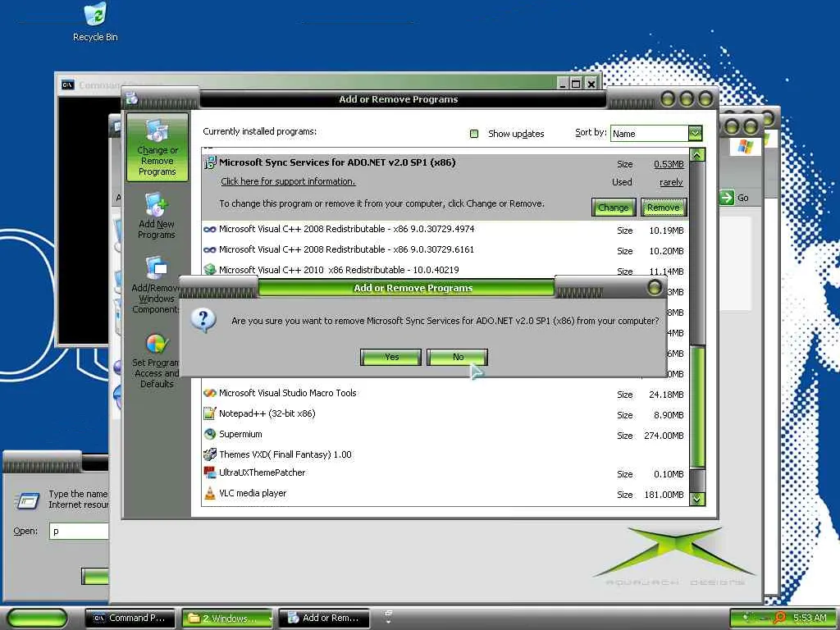Viewport: 840px width, 630px height.
Task: Select Visual C++ 2010 x86 Redistributable row
Action: pyautogui.click(x=445, y=270)
